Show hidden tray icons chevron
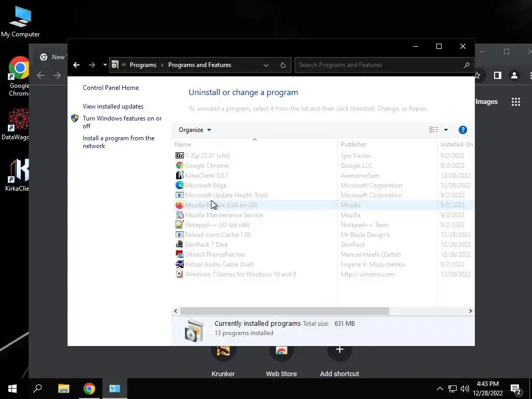532x399 pixels. pyautogui.click(x=440, y=389)
